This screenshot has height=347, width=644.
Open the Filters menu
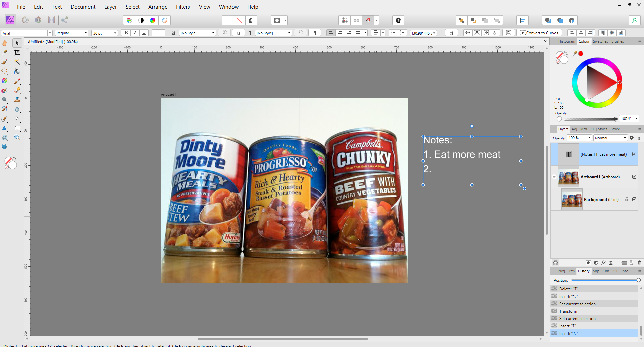[183, 7]
